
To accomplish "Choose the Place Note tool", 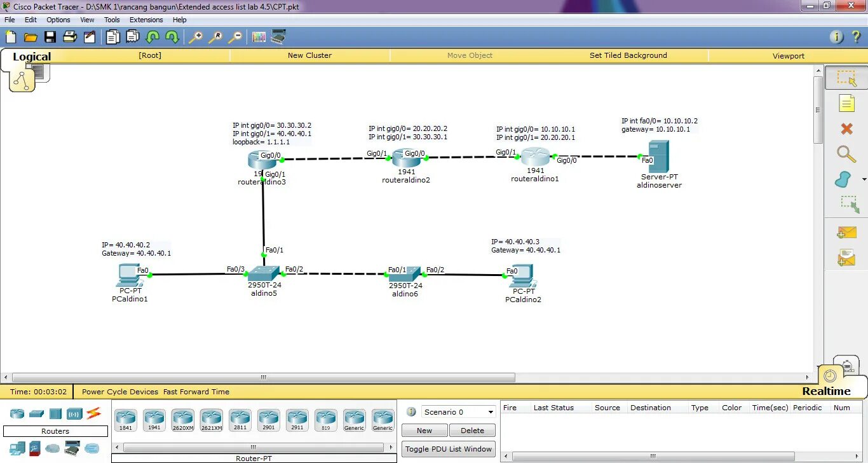I will (x=846, y=103).
